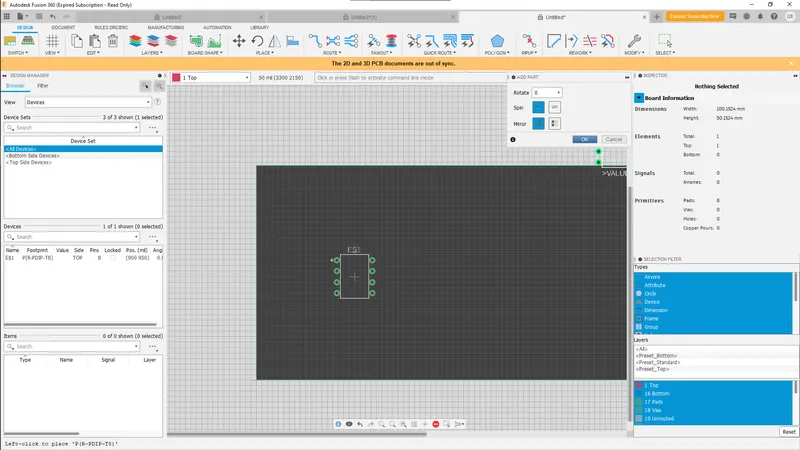Click the Cancel button in Add Part
800x450 pixels.
614,139
